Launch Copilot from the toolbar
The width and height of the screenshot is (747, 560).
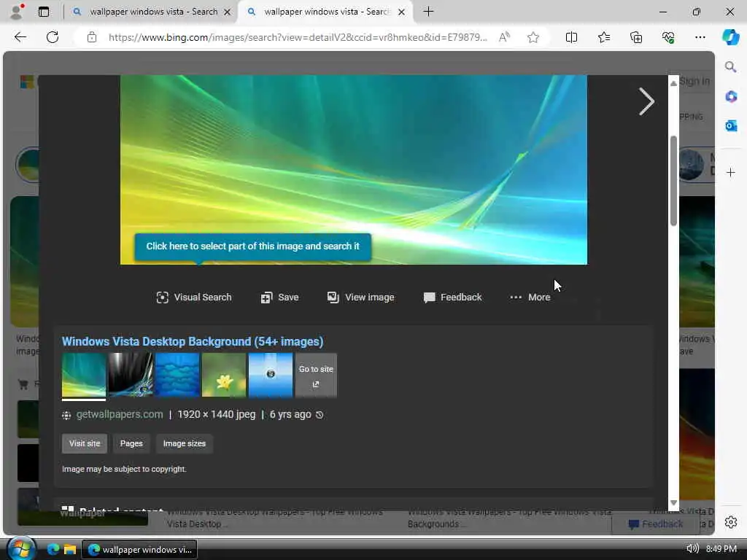730,37
